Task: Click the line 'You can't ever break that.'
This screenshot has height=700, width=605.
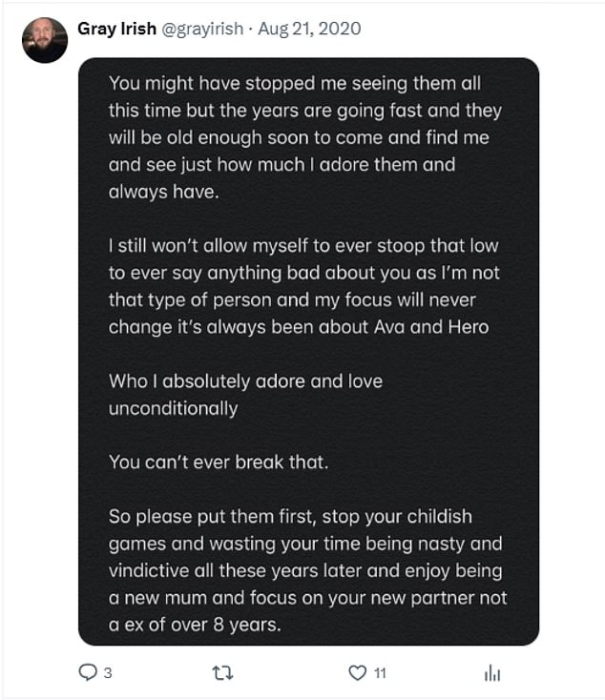Action: point(219,462)
